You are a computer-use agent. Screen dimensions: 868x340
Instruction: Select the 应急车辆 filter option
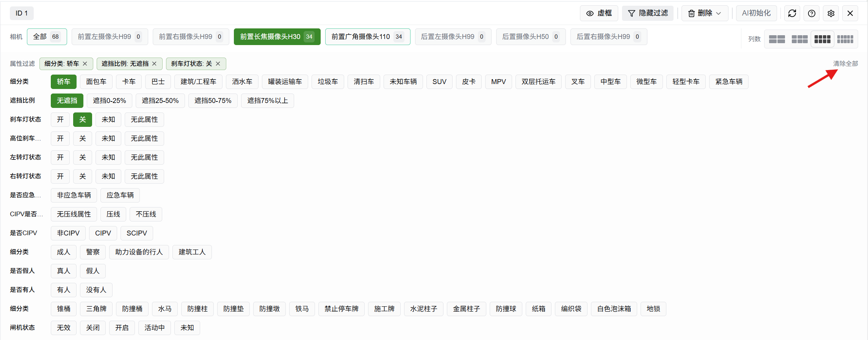120,195
